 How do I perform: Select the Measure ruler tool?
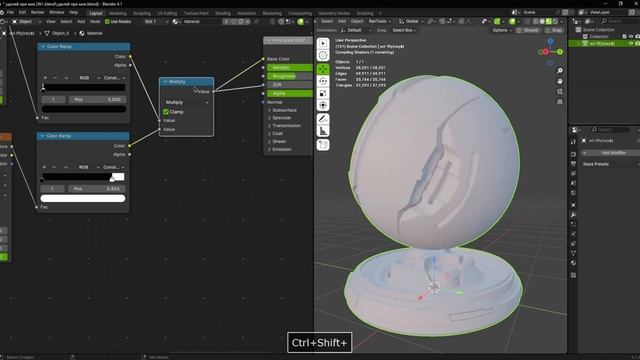pyautogui.click(x=323, y=131)
